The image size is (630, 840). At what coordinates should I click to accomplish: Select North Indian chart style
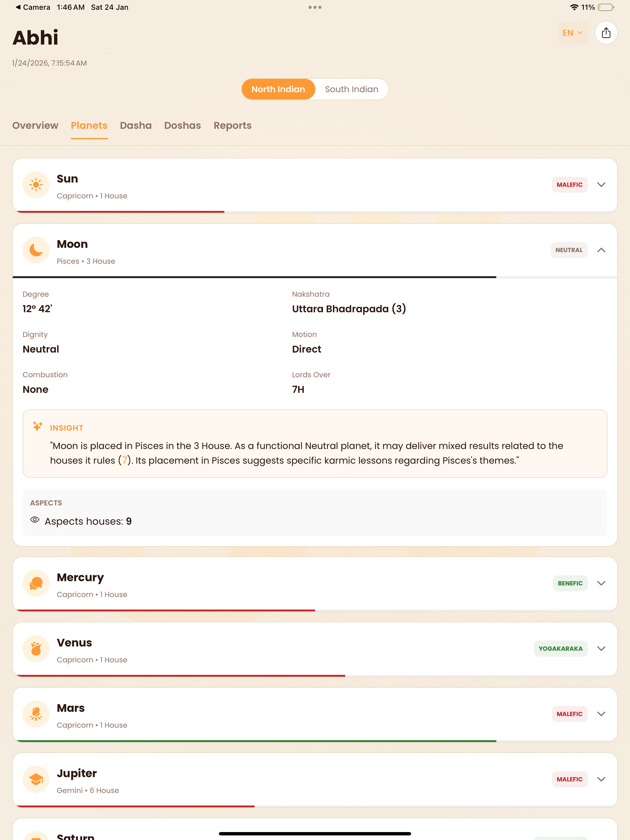click(278, 89)
